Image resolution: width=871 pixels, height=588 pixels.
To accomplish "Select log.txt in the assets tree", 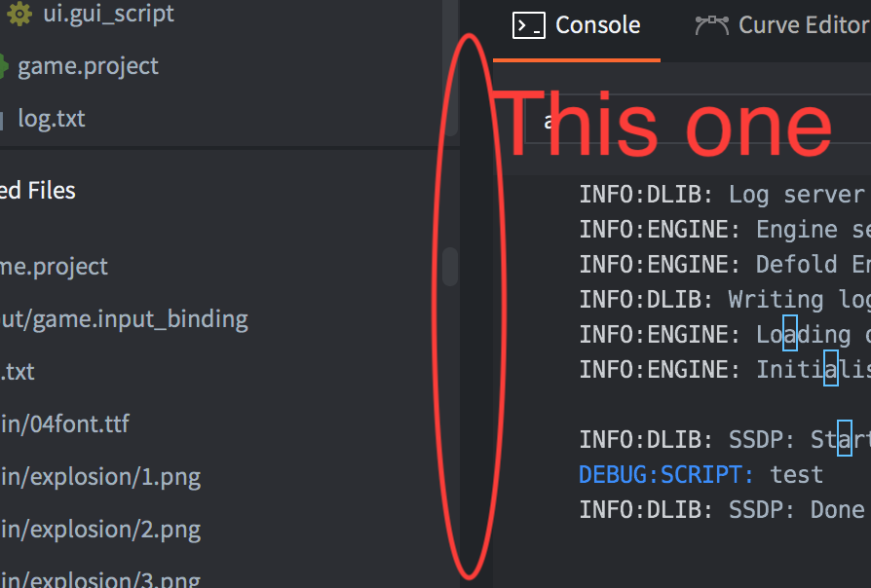I will [x=52, y=118].
